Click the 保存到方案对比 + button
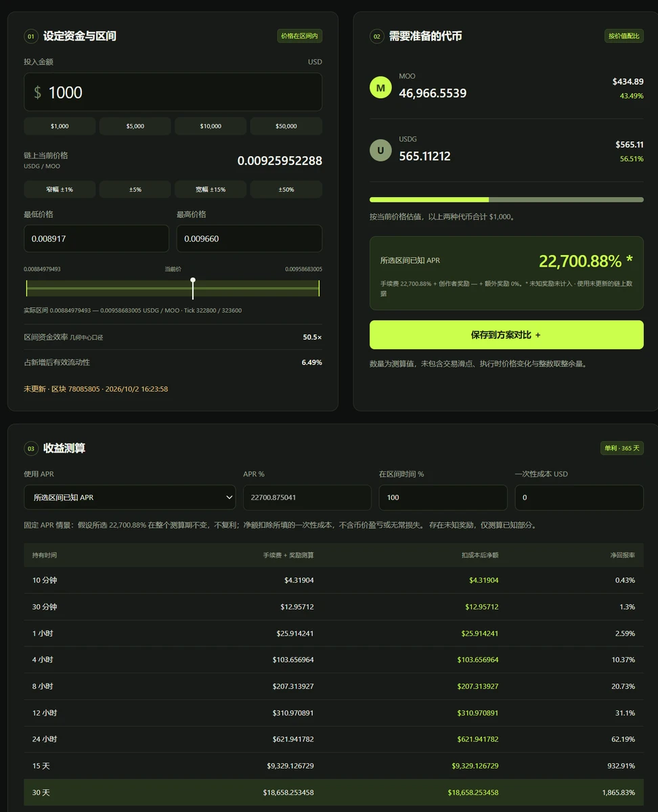 [x=506, y=335]
